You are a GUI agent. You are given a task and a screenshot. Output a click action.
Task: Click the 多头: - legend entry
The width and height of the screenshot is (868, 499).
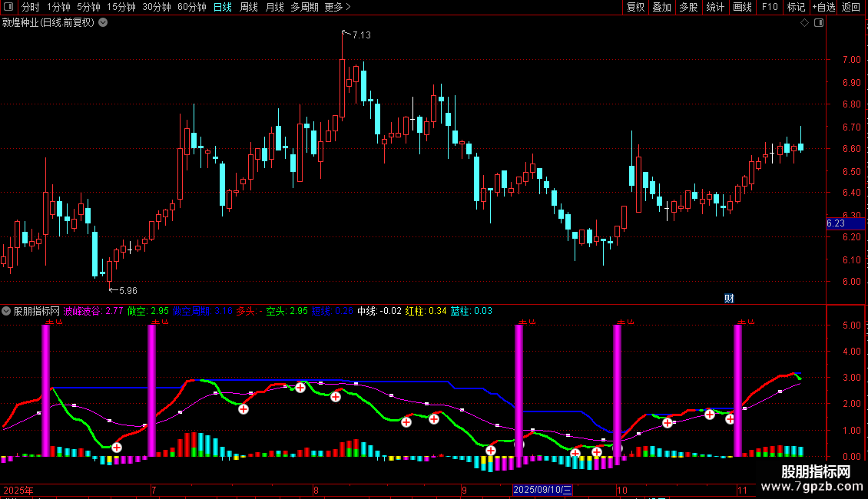click(249, 311)
